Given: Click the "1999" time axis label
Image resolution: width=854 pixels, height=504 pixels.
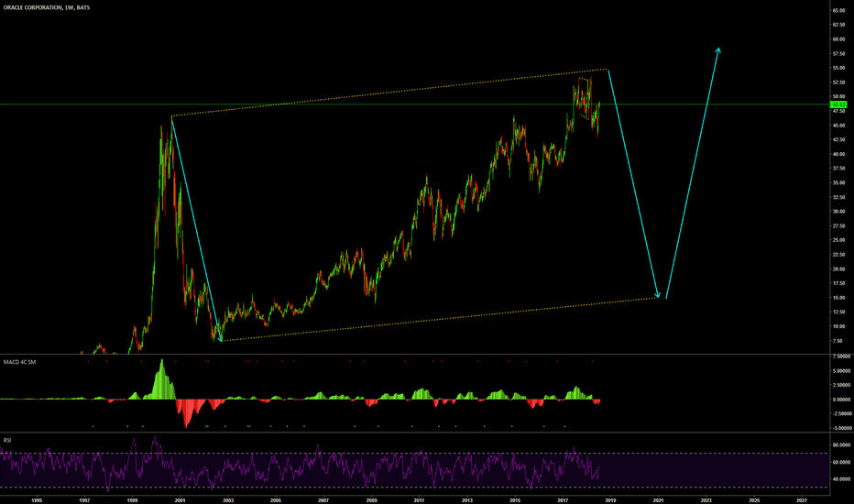Looking at the screenshot, I should [132, 499].
